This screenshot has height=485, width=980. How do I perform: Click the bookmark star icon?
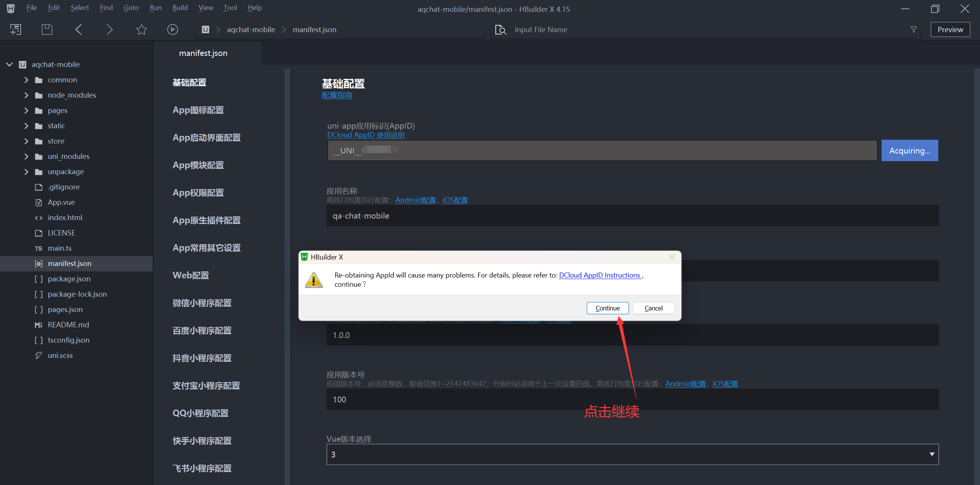pyautogui.click(x=142, y=29)
